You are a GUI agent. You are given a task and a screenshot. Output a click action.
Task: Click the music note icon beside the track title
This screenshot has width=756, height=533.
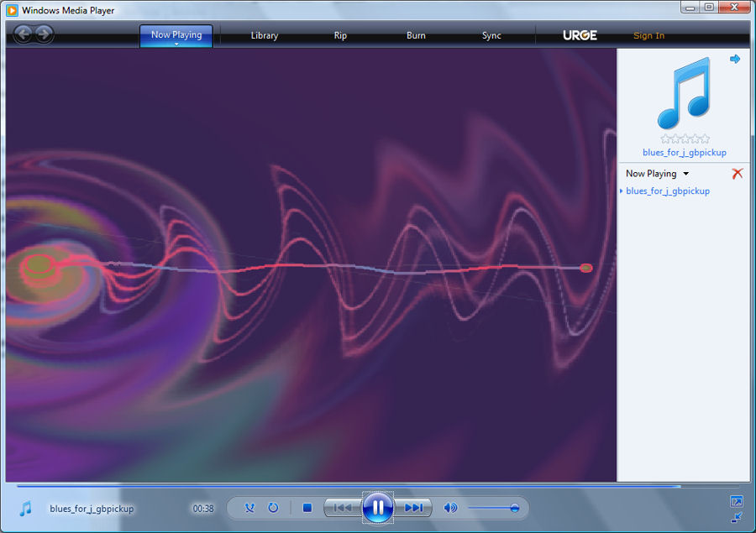click(x=25, y=508)
